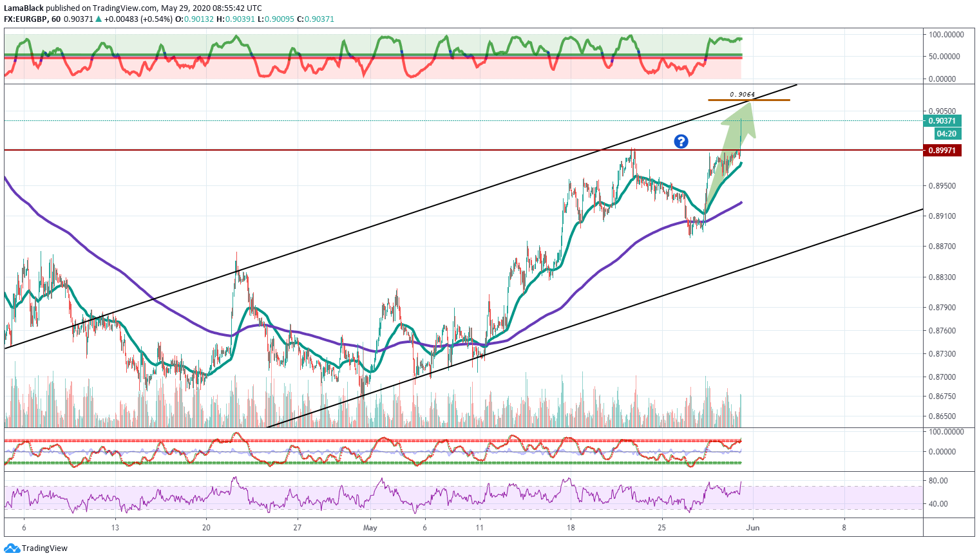
Task: Click the TradingView cloud logo icon
Action: (12, 548)
